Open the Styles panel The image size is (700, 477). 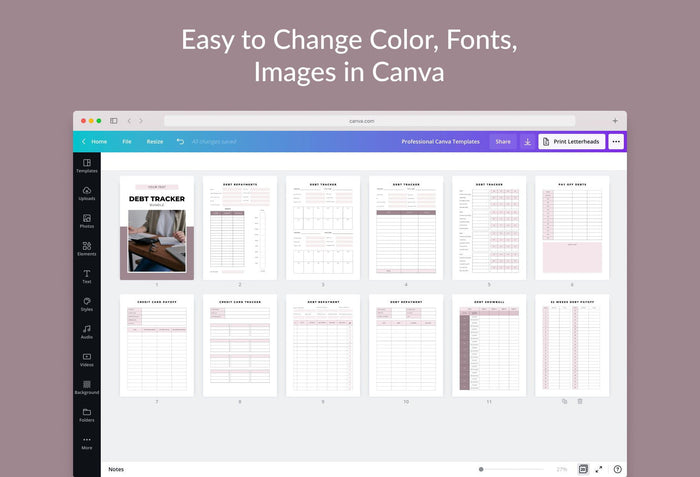(x=87, y=304)
